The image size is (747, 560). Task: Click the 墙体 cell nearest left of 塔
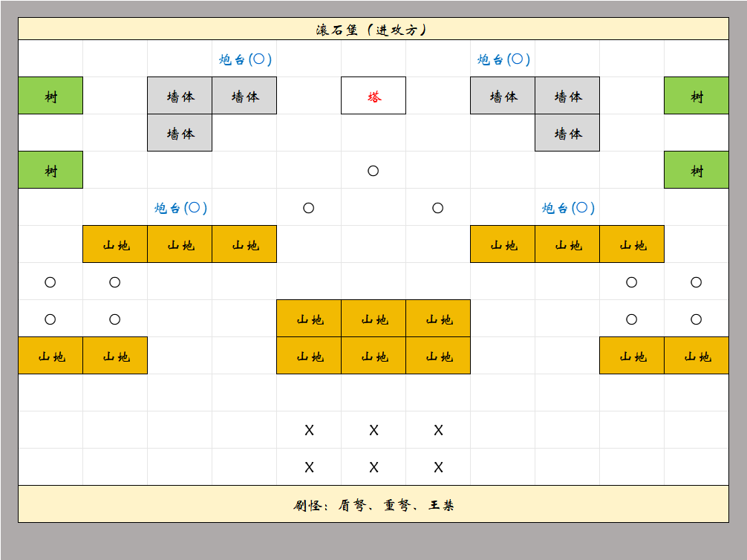pyautogui.click(x=244, y=95)
